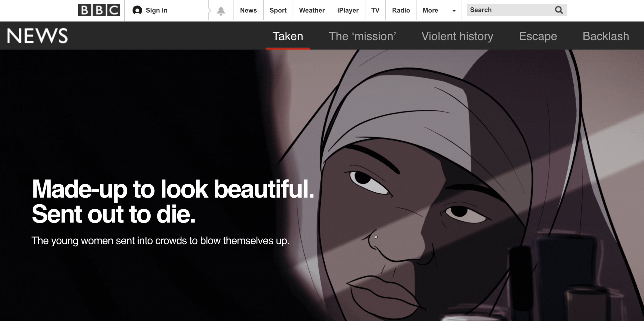Open the TV section
This screenshot has height=321, width=644.
click(x=375, y=10)
